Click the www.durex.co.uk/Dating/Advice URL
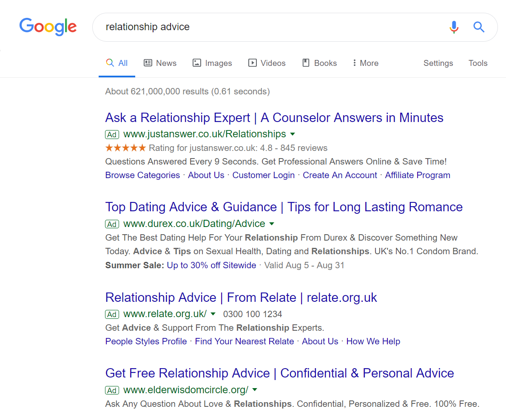506x420 pixels. [194, 224]
